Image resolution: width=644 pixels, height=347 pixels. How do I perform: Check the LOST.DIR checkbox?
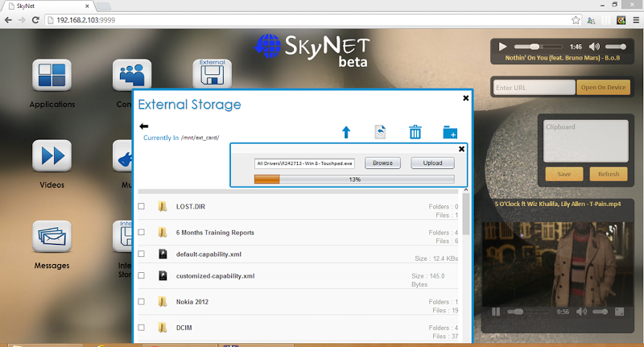coord(142,206)
